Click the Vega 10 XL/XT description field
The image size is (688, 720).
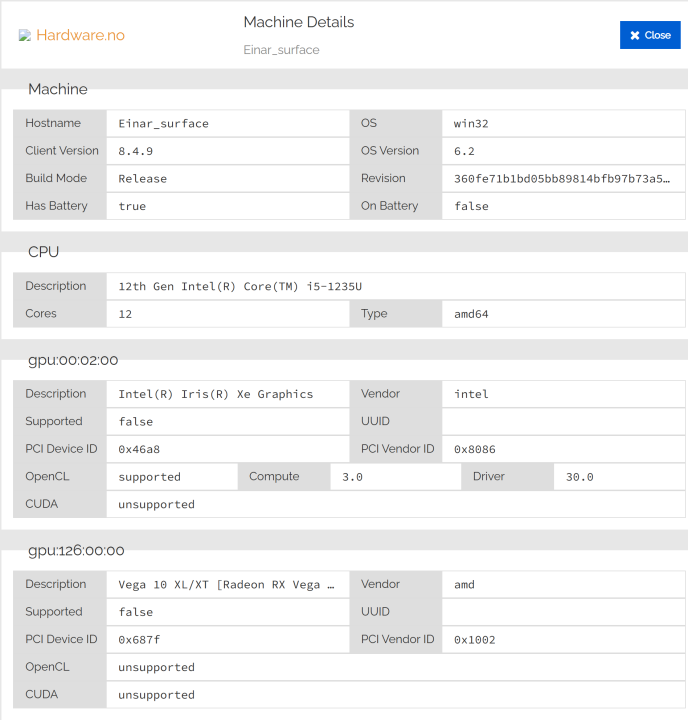tap(226, 584)
